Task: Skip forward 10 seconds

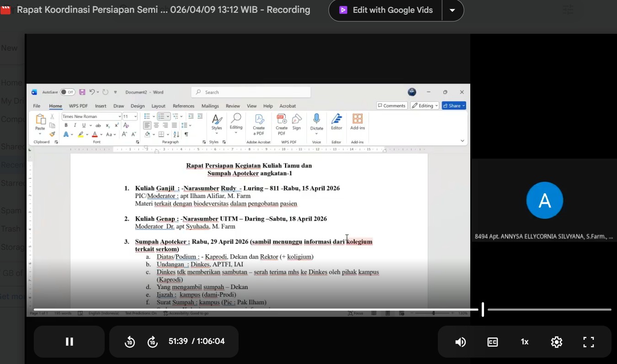Action: (153, 342)
